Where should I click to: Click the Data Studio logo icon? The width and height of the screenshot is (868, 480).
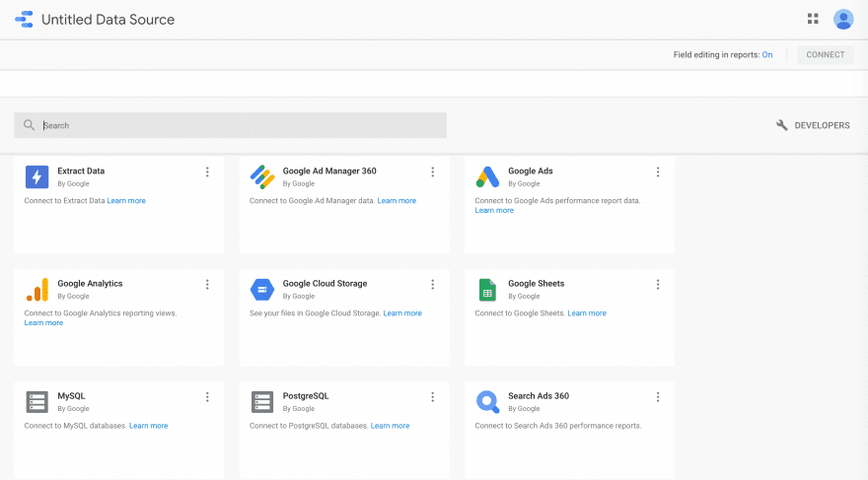tap(24, 20)
